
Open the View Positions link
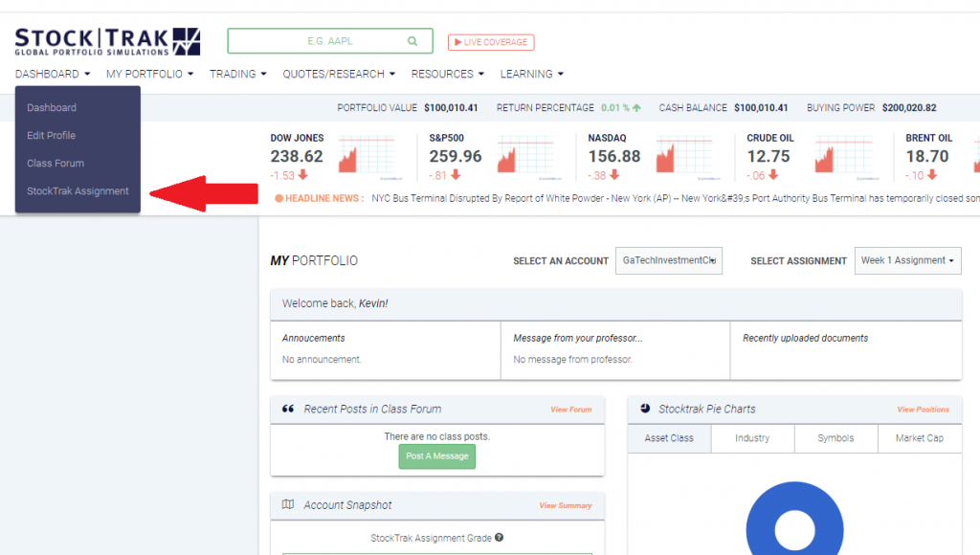(x=924, y=410)
